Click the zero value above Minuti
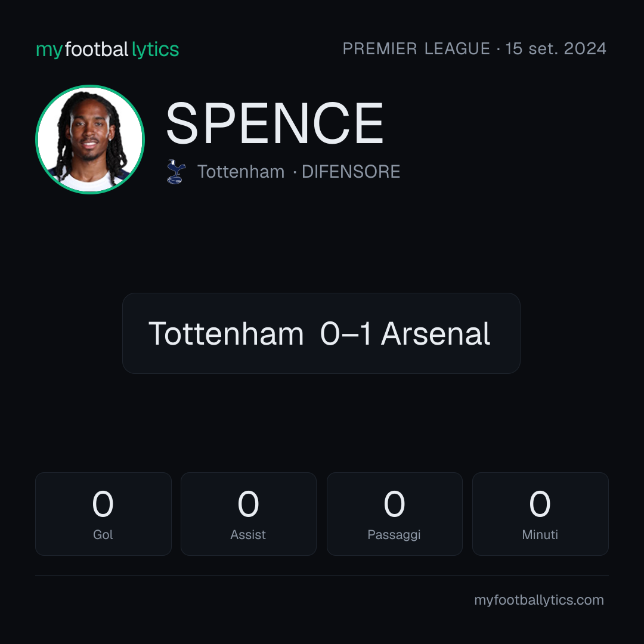644x644 pixels. coord(540,504)
